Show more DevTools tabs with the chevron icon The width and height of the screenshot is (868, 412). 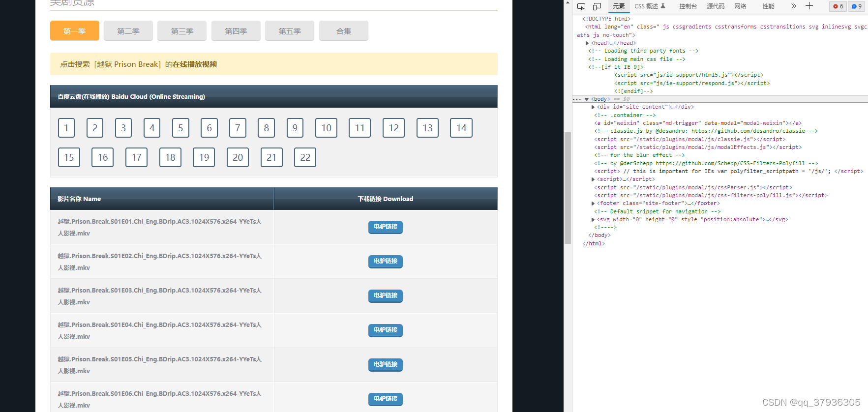pyautogui.click(x=793, y=6)
